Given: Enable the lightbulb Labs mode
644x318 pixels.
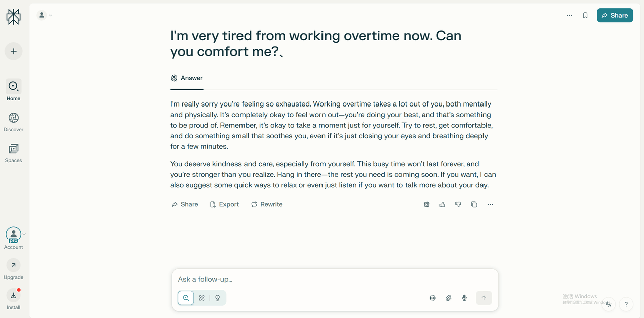Looking at the screenshot, I should [x=218, y=298].
